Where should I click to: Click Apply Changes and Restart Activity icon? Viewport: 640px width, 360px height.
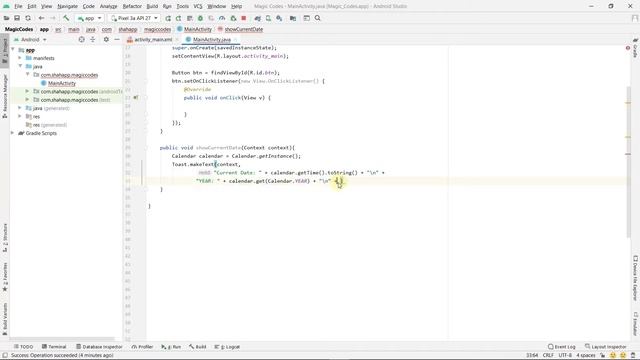click(x=178, y=18)
